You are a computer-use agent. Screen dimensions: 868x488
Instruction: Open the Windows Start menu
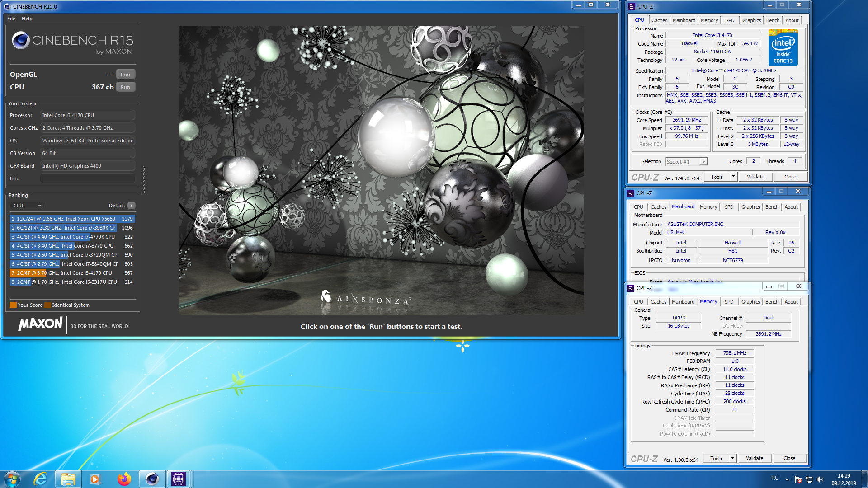(x=12, y=479)
